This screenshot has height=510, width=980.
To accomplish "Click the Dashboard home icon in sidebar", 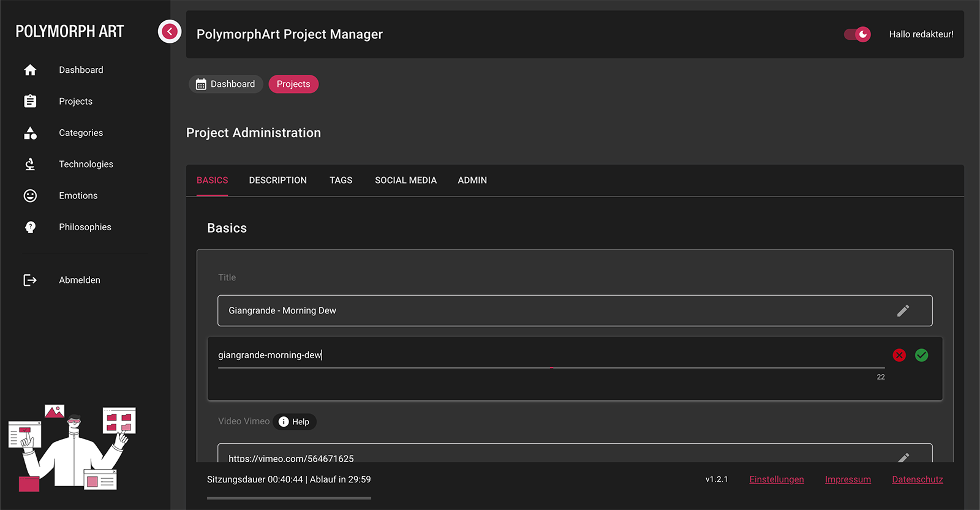I will click(x=30, y=70).
